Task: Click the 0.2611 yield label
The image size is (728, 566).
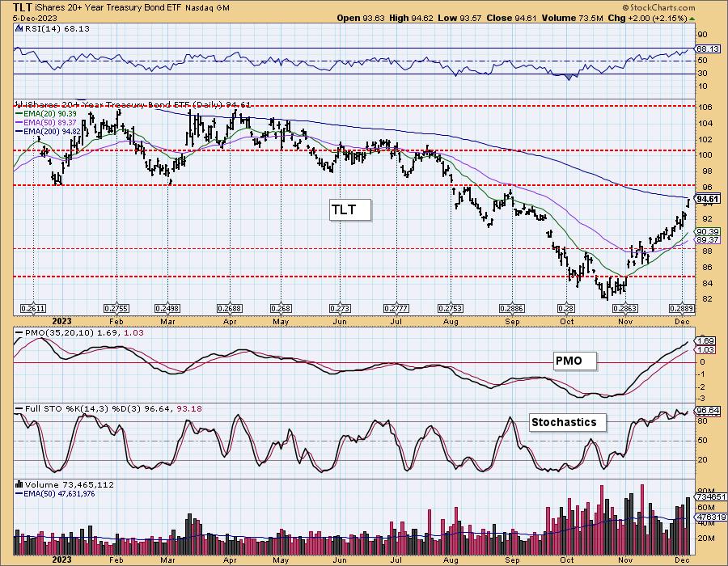Action: (x=33, y=308)
